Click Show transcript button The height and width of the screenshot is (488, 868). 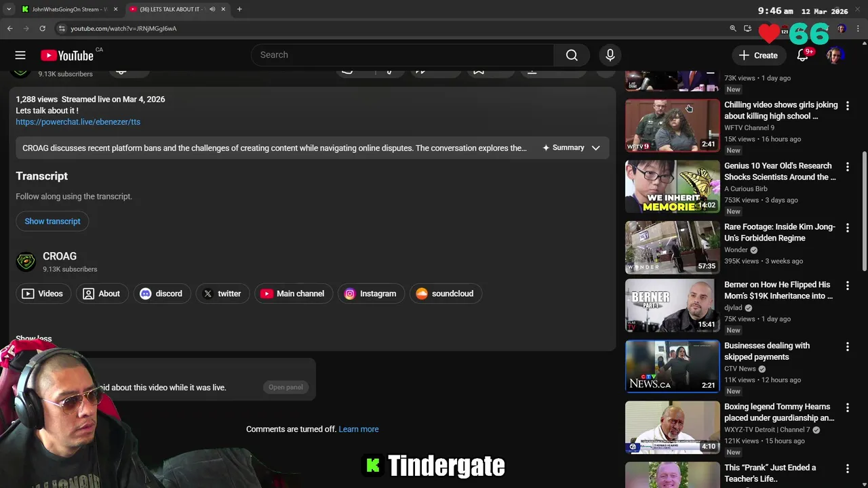pyautogui.click(x=52, y=222)
